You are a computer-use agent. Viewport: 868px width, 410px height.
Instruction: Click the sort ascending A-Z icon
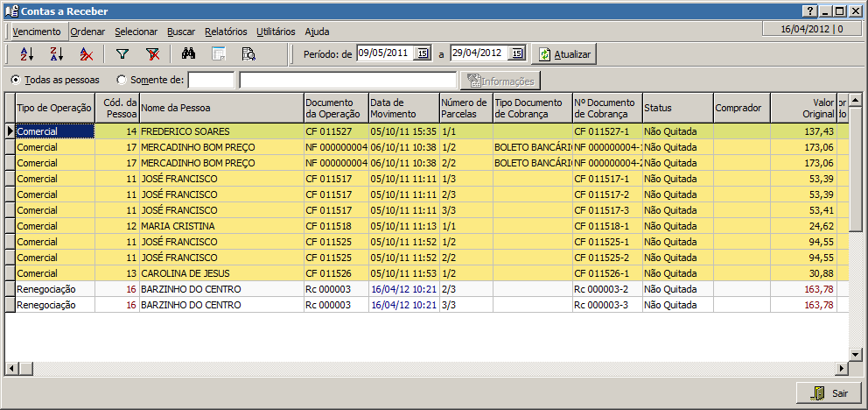click(x=26, y=54)
